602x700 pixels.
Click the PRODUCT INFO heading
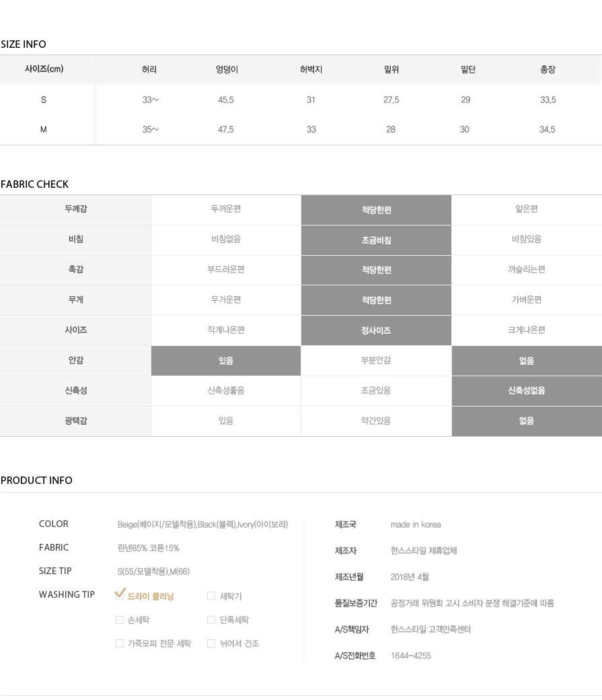pos(36,481)
